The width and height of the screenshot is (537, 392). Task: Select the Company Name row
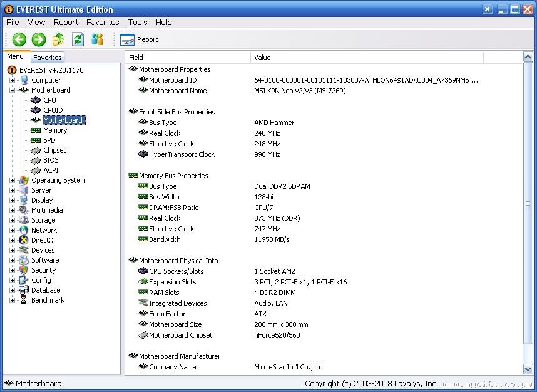(x=324, y=367)
